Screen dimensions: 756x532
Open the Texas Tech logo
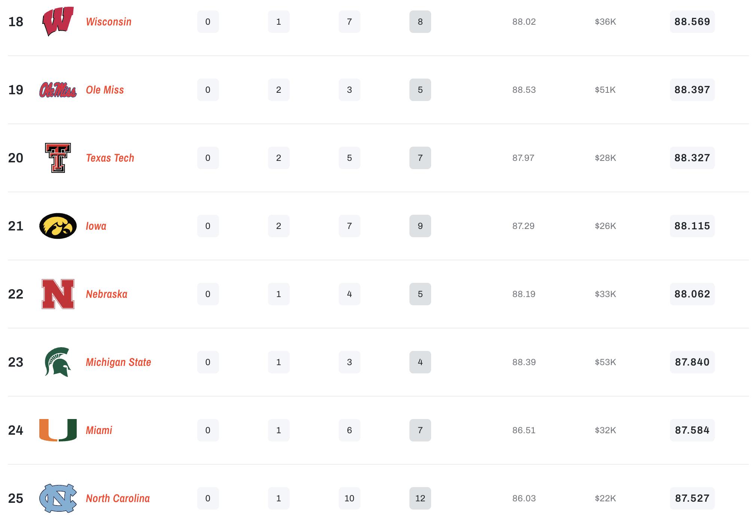pos(58,158)
